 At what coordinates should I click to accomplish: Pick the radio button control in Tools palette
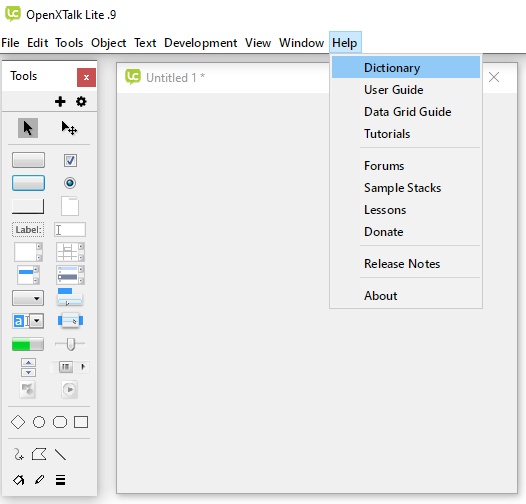(70, 183)
